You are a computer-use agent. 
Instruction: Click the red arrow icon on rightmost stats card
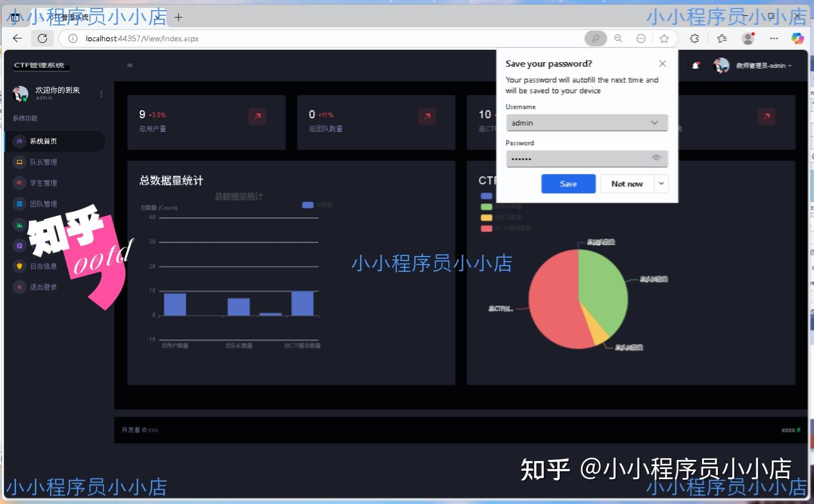767,116
